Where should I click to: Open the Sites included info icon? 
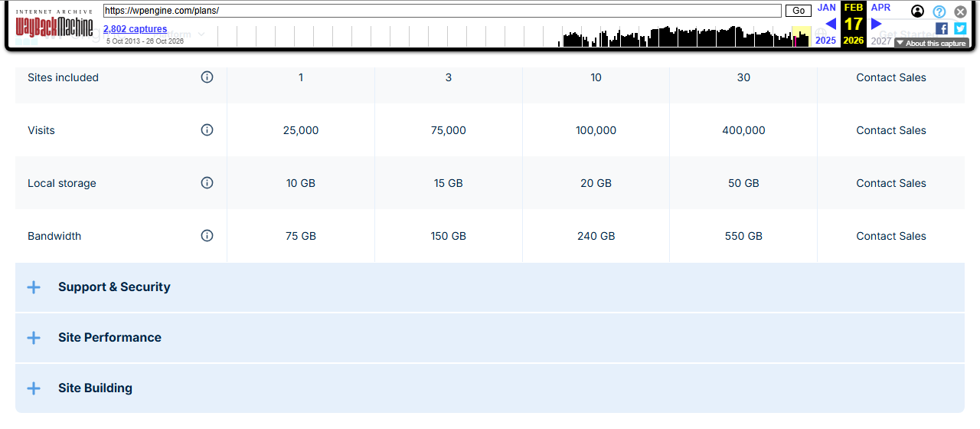tap(207, 77)
